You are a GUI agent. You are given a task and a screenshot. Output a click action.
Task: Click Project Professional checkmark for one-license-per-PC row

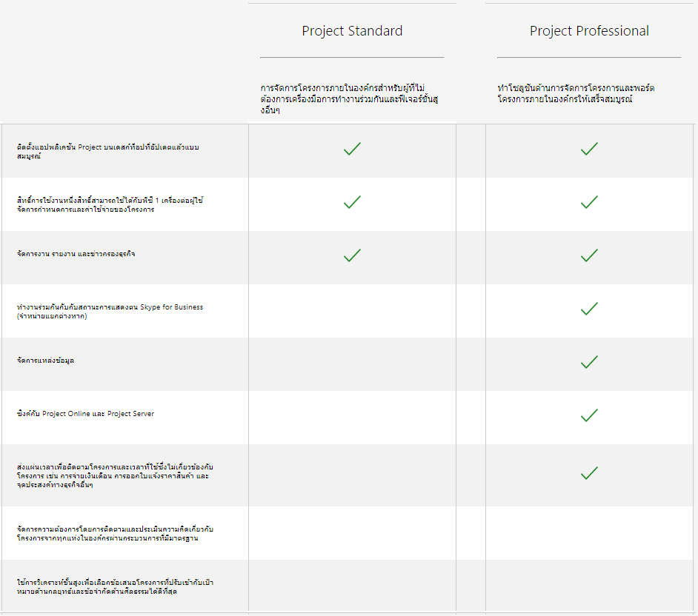click(x=589, y=202)
